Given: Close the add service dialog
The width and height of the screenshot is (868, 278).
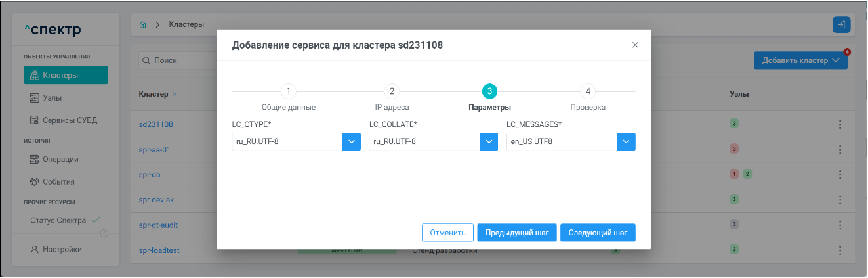Looking at the screenshot, I should [634, 45].
